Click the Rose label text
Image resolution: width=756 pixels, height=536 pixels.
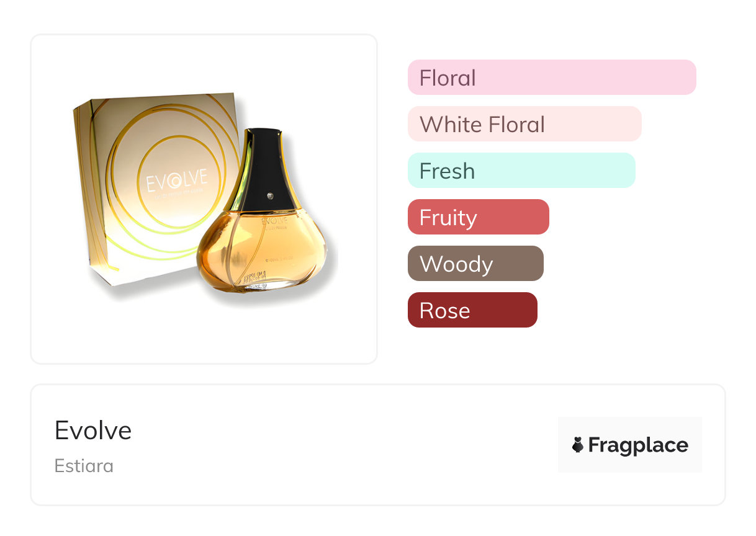click(444, 311)
